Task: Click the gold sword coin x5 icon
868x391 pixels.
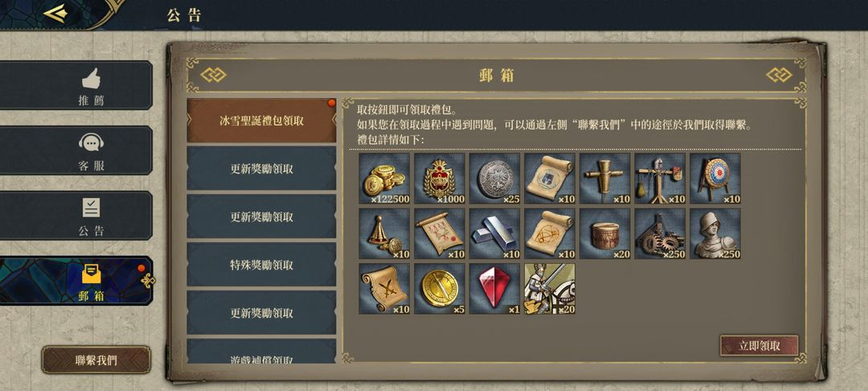Action: point(440,289)
